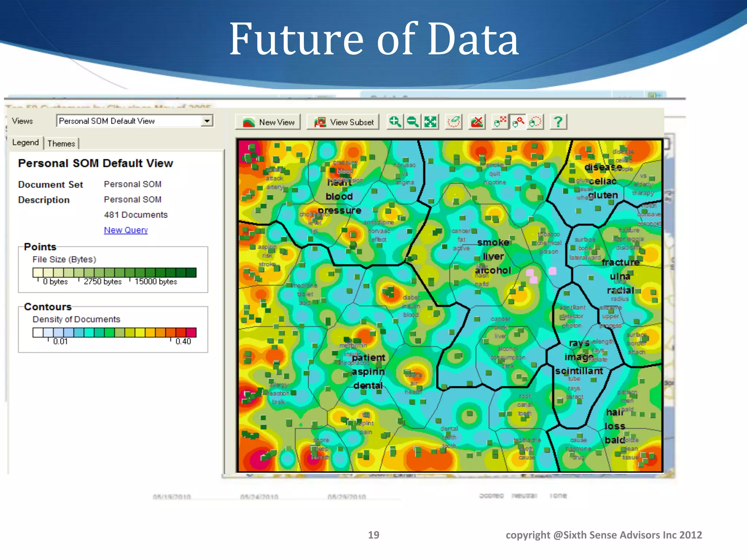Click the 'smoke' theme label on map
This screenshot has height=560, width=747.
[493, 242]
